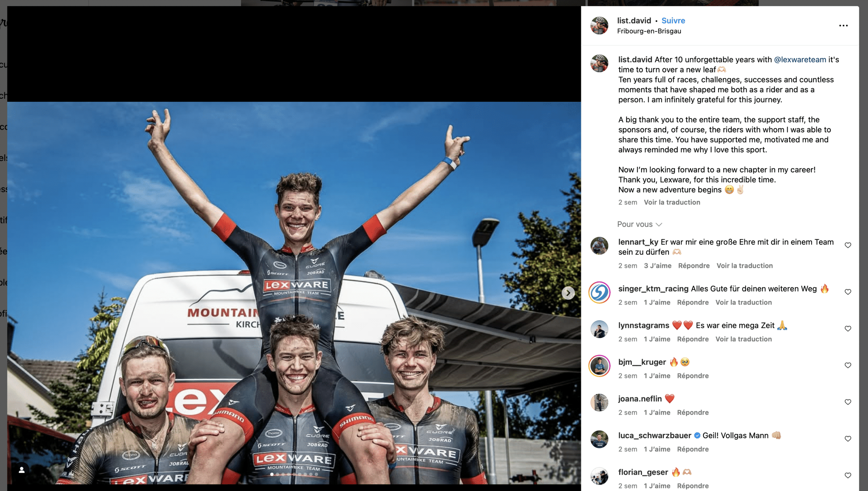Open the Fribourg-en-Brisgau location link
The height and width of the screenshot is (491, 868).
pos(649,31)
